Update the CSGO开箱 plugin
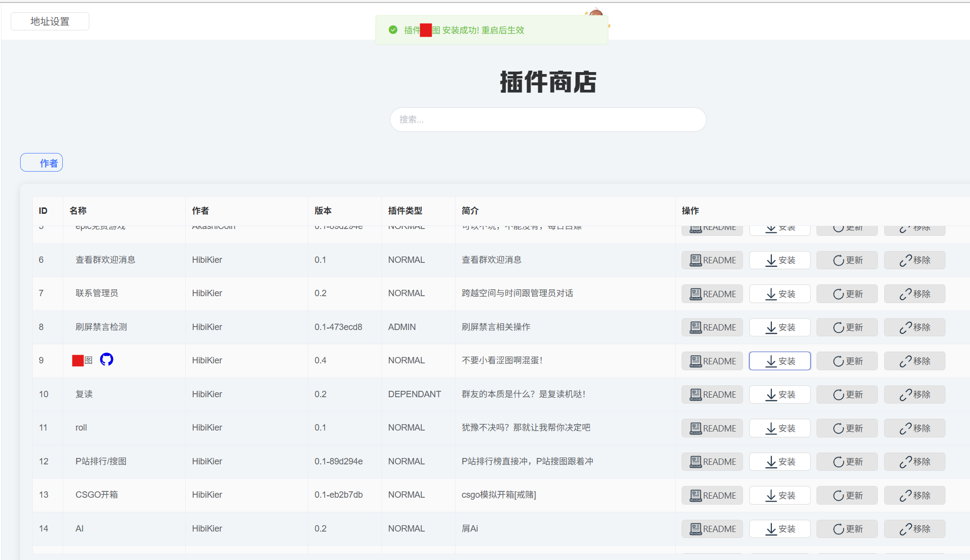 (847, 495)
